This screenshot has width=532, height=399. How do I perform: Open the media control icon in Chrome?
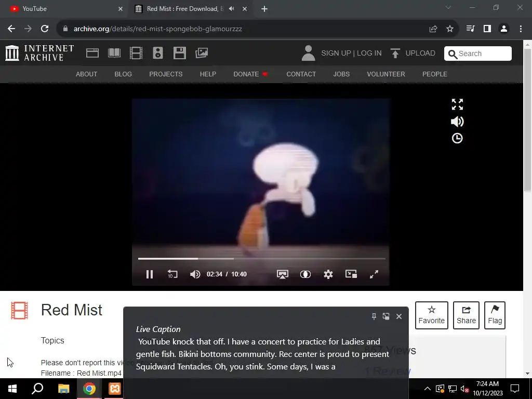pyautogui.click(x=470, y=29)
